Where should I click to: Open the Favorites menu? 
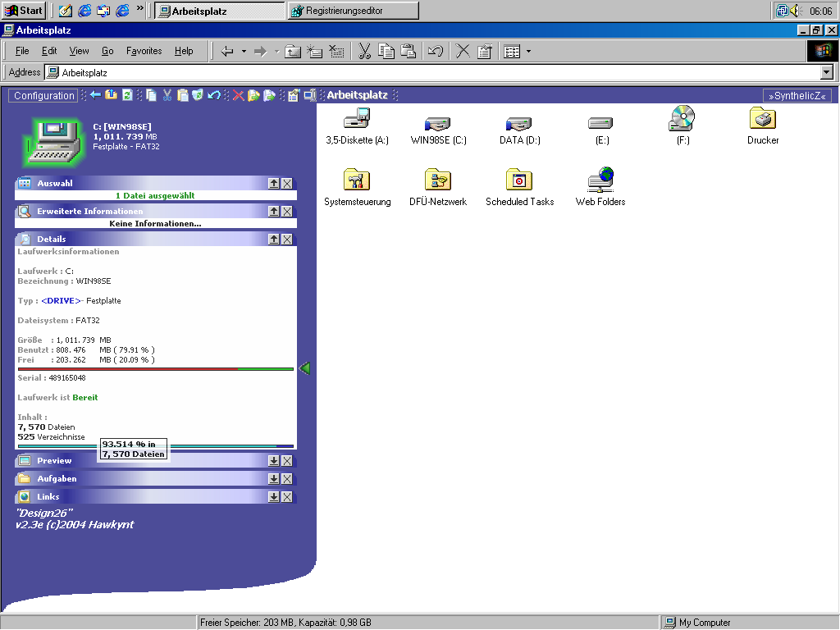(144, 51)
